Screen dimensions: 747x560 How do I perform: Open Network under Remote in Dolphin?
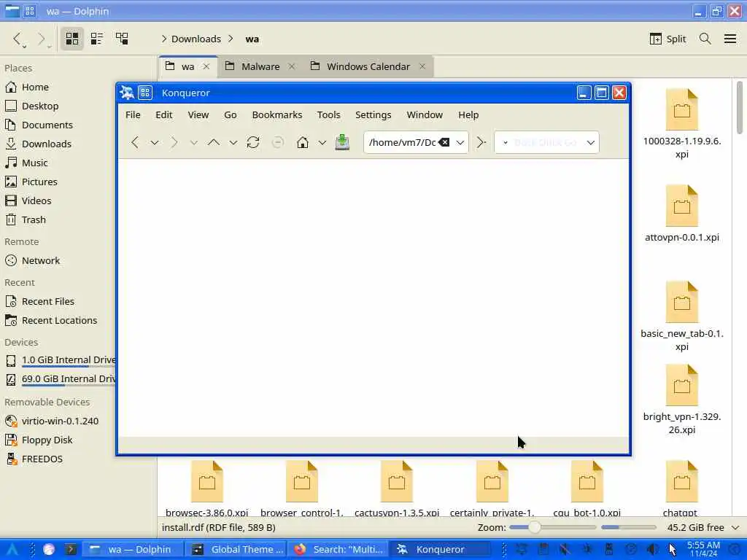coord(41,260)
